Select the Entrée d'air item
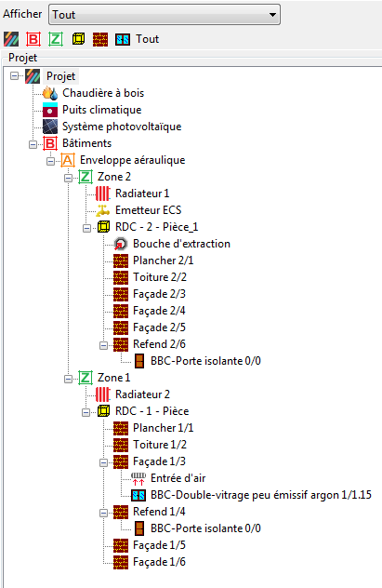The width and height of the screenshot is (382, 588). click(x=178, y=478)
